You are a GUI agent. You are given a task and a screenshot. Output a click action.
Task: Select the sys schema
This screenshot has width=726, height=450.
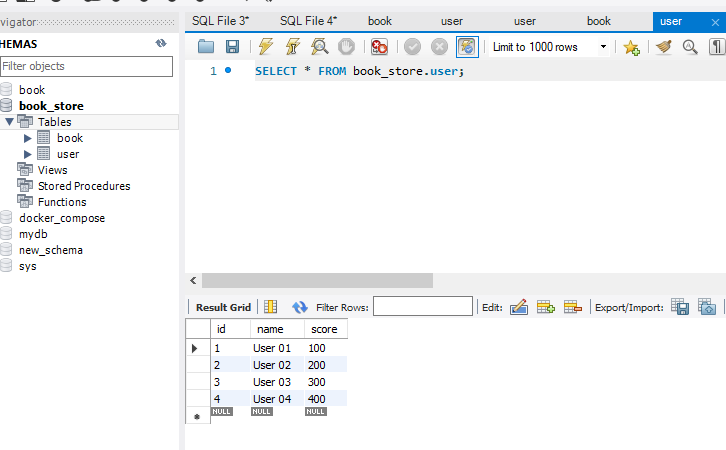point(27,266)
